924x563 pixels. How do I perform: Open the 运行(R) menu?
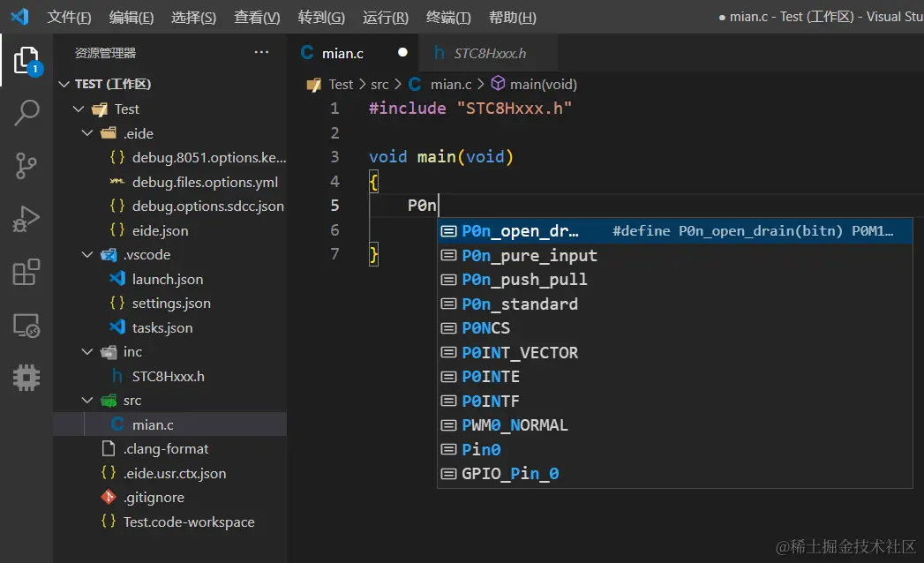pos(386,17)
